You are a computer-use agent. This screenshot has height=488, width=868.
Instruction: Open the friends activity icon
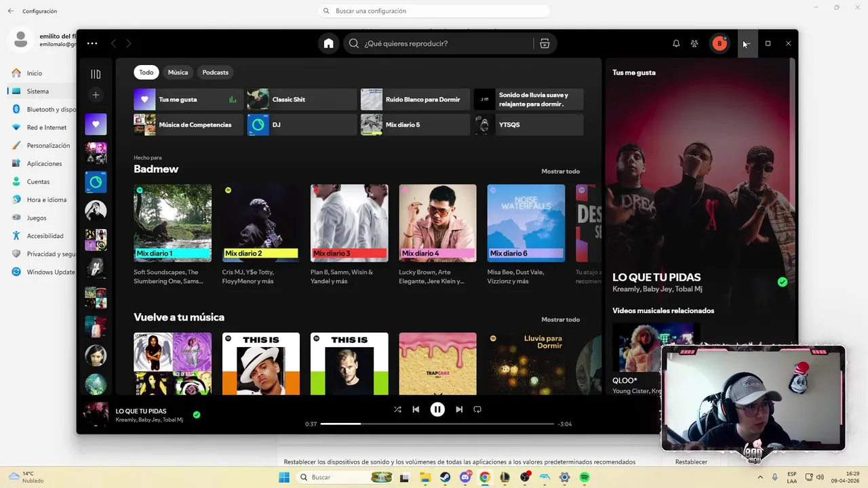pos(694,43)
